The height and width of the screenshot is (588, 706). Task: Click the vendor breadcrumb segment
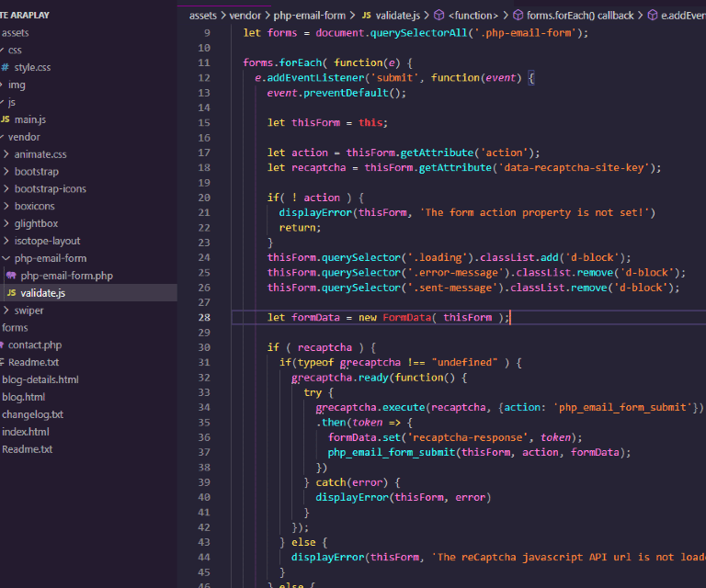(x=245, y=16)
